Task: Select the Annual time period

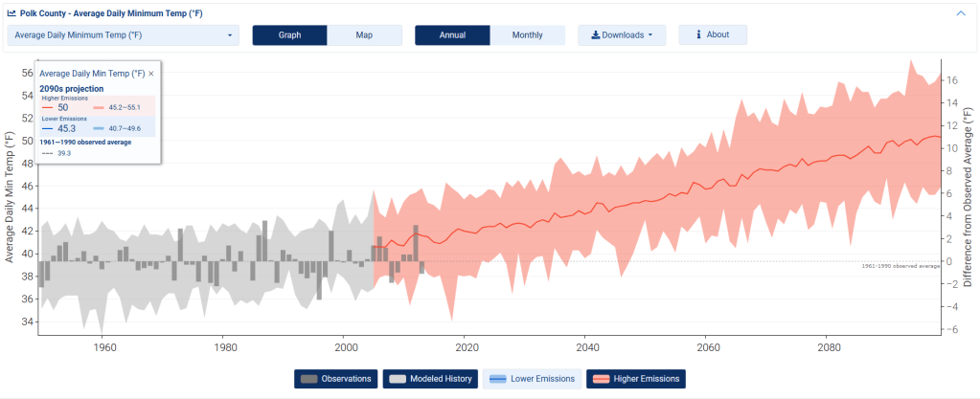Action: [452, 35]
